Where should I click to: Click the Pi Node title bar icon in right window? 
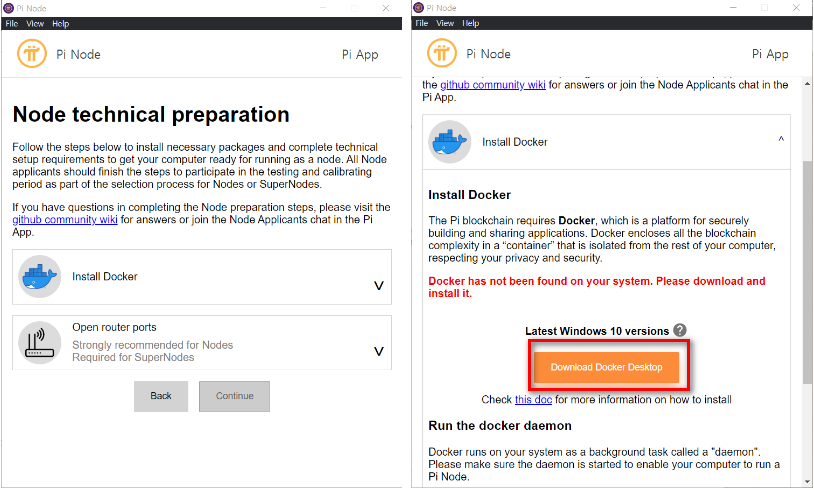[418, 8]
